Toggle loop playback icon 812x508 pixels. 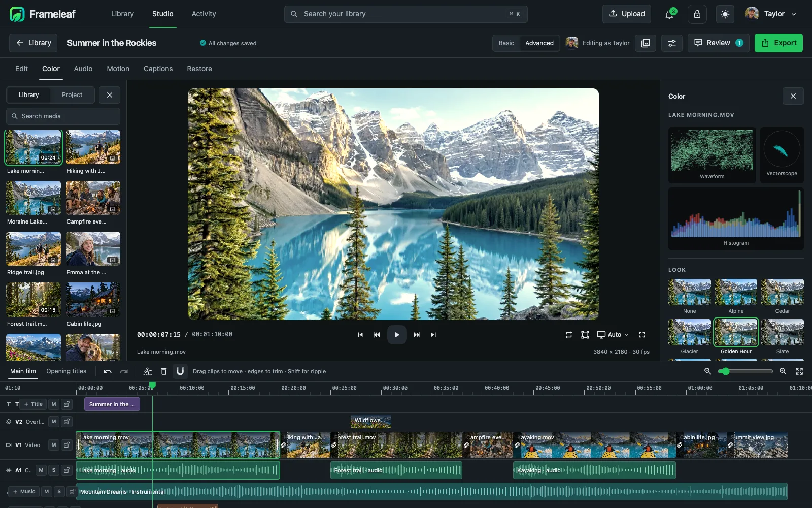pyautogui.click(x=569, y=335)
